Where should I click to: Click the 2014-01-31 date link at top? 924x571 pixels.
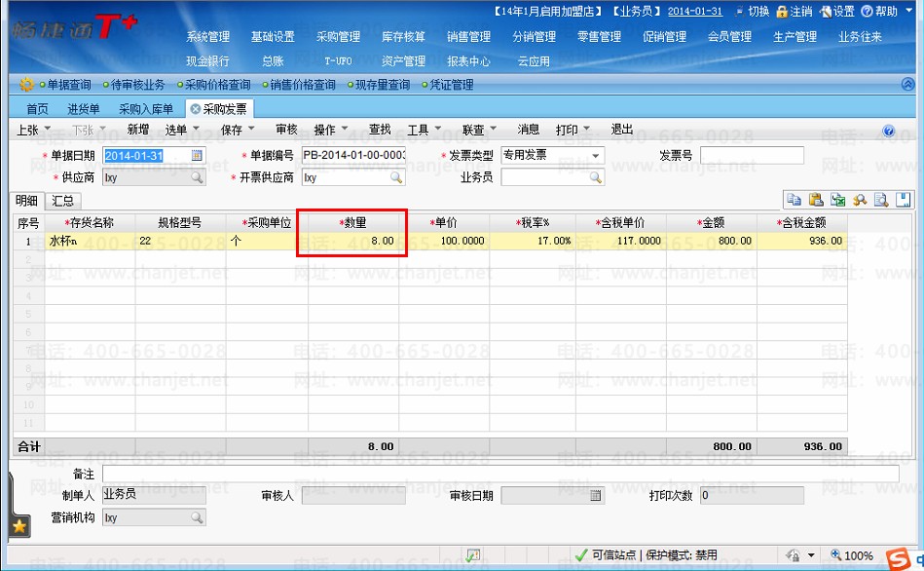tap(695, 12)
